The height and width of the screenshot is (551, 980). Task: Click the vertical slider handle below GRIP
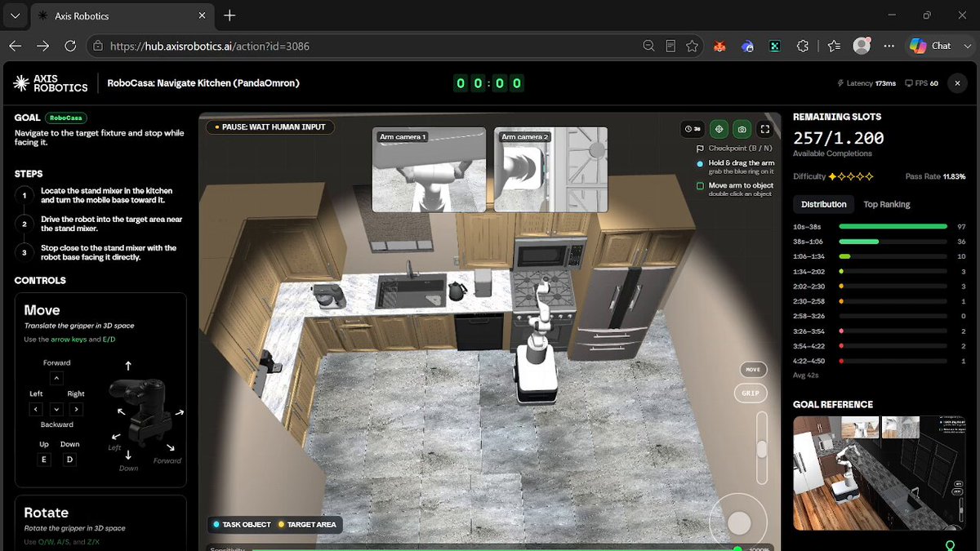(x=762, y=449)
